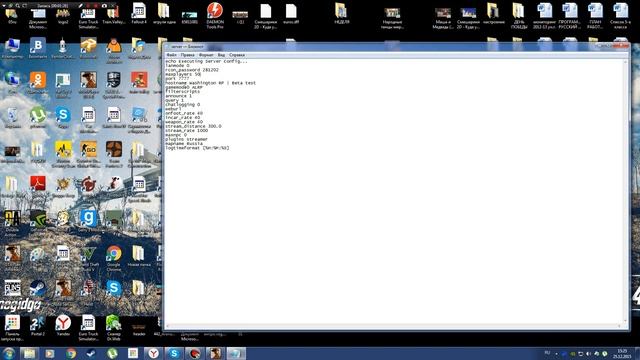Select the uTorrent desktop shortcut

[38, 118]
